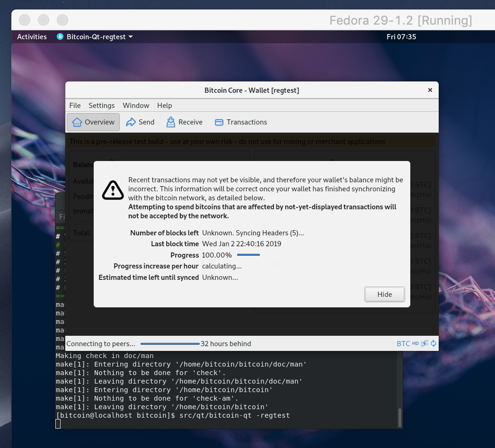Image resolution: width=495 pixels, height=448 pixels.
Task: Click 'Estimated time left until synced' label
Action: [x=149, y=278]
